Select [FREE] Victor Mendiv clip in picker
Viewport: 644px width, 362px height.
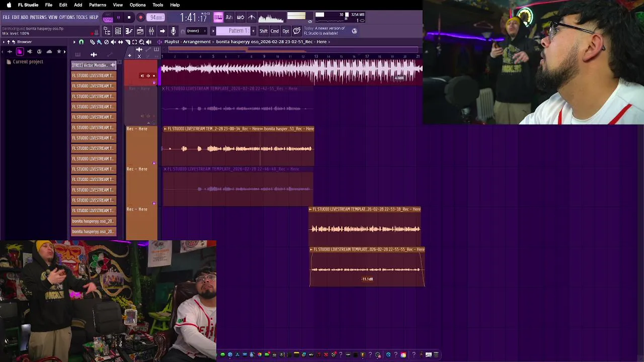click(x=94, y=65)
